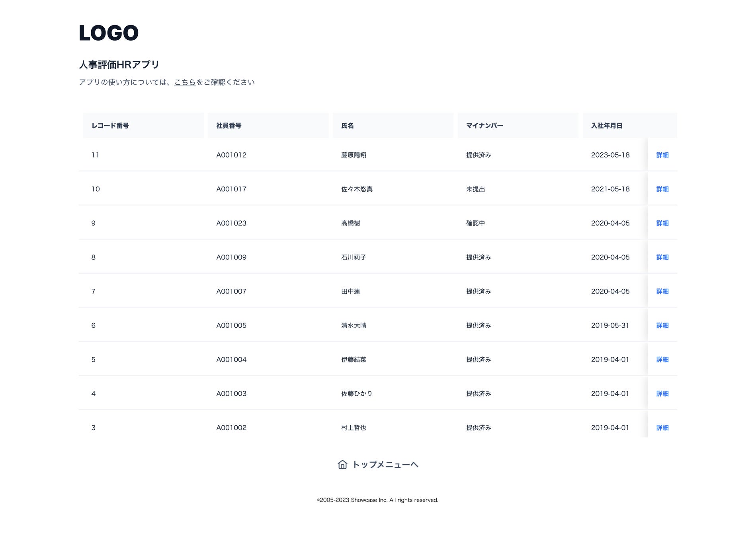Show 詳細 for 石川莉子
The width and height of the screenshot is (756, 537).
[x=662, y=257]
